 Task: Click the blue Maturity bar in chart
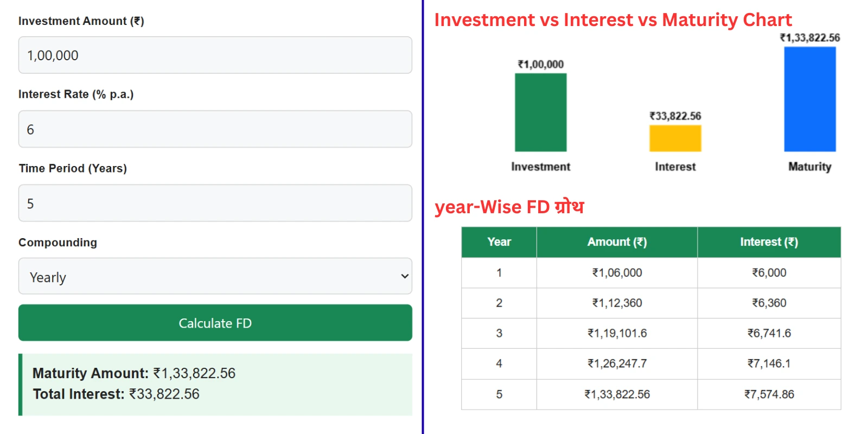coord(809,99)
